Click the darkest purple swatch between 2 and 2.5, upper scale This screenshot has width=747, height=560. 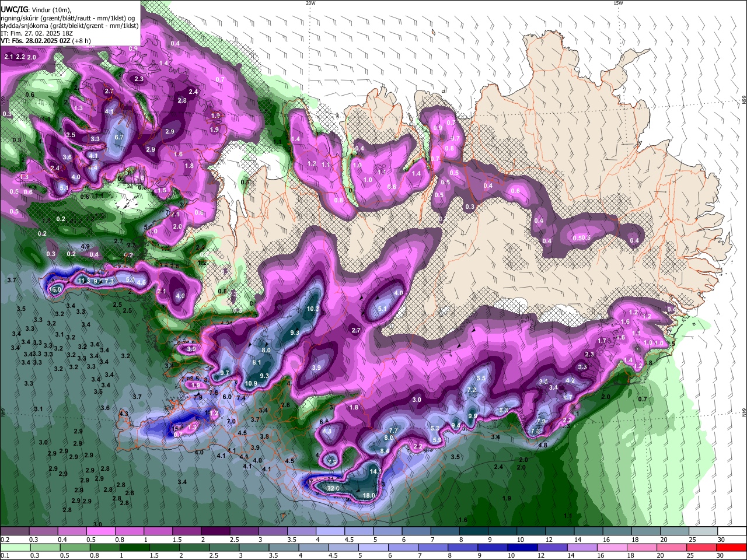point(215,531)
